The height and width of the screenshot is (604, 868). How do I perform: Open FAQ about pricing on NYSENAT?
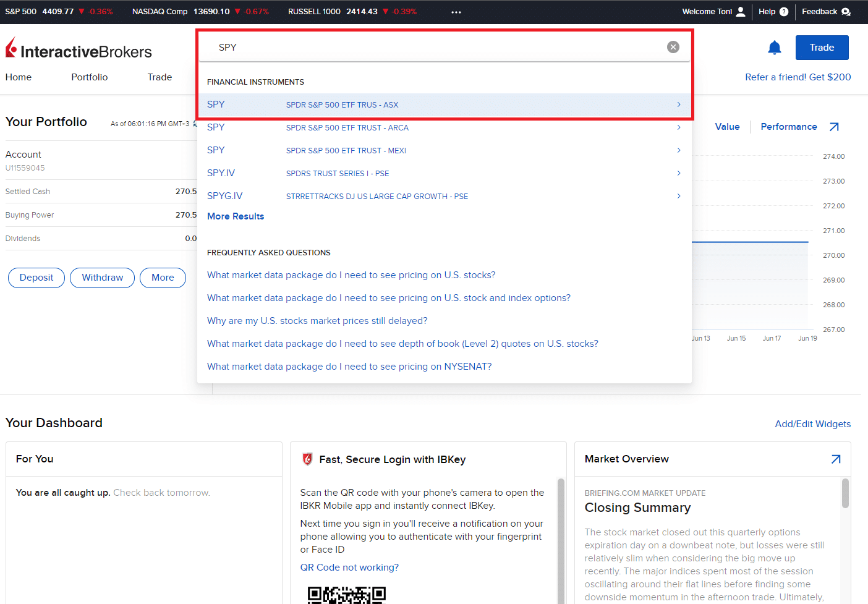(349, 367)
